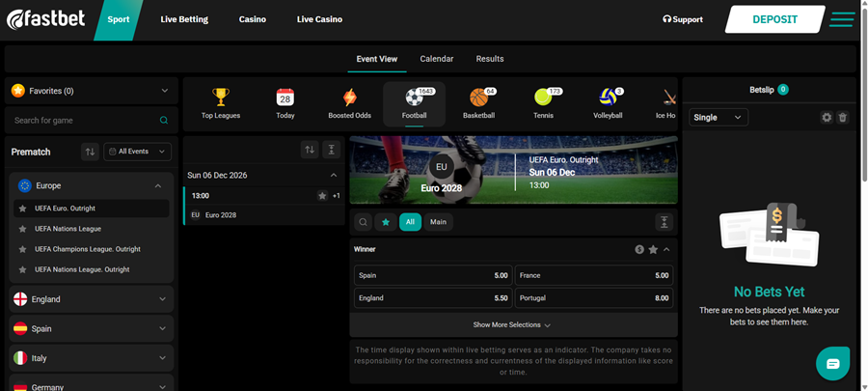Select the Tennis sport icon

[543, 98]
